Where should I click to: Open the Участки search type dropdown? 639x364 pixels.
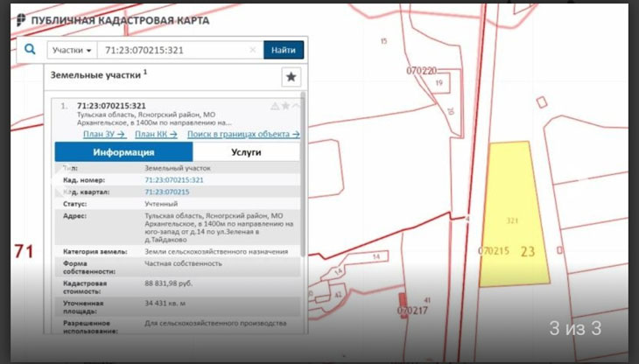[x=71, y=50]
